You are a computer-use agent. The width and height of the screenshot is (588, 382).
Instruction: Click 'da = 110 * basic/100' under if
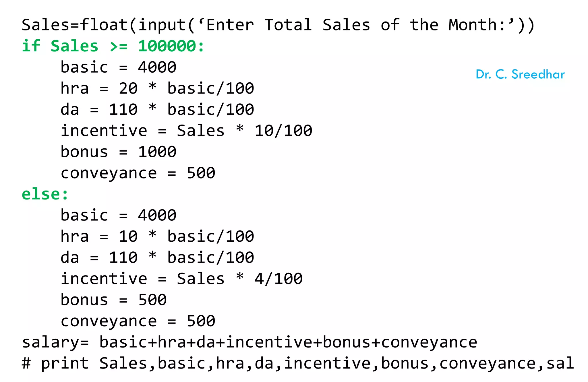(x=157, y=110)
